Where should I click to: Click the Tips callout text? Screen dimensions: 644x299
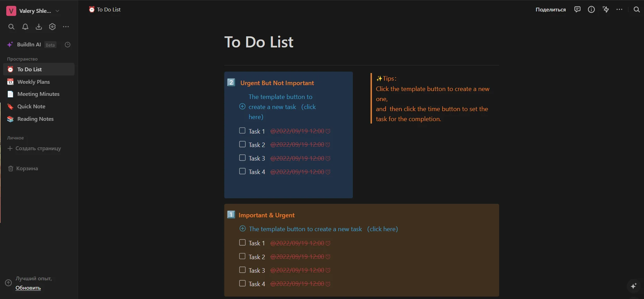[433, 99]
